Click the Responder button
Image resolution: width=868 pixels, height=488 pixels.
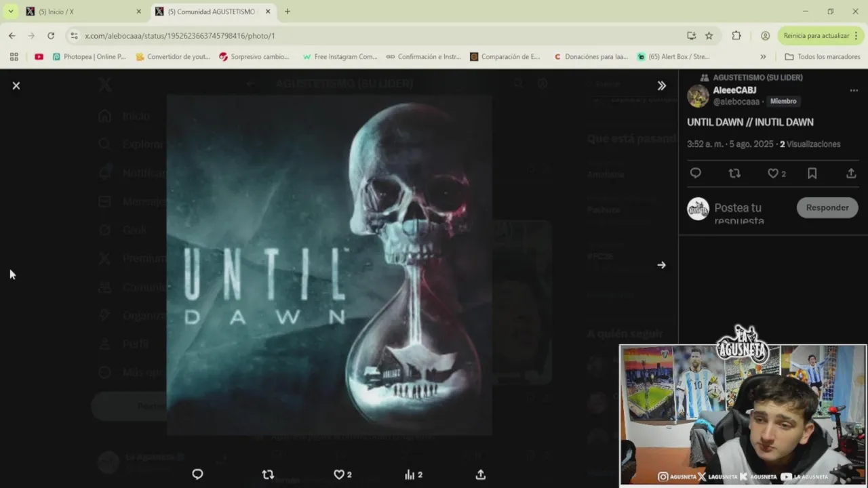coord(827,207)
